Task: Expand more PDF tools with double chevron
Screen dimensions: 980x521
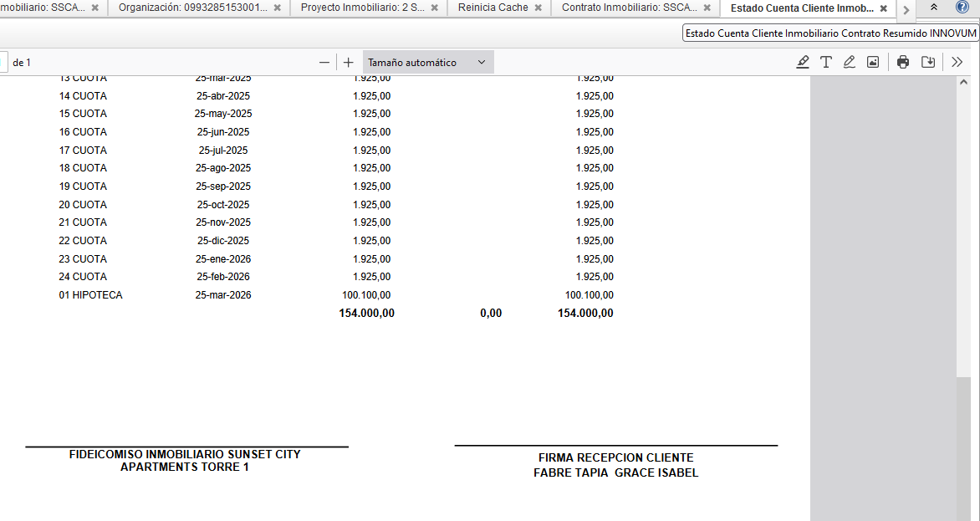Action: point(957,62)
